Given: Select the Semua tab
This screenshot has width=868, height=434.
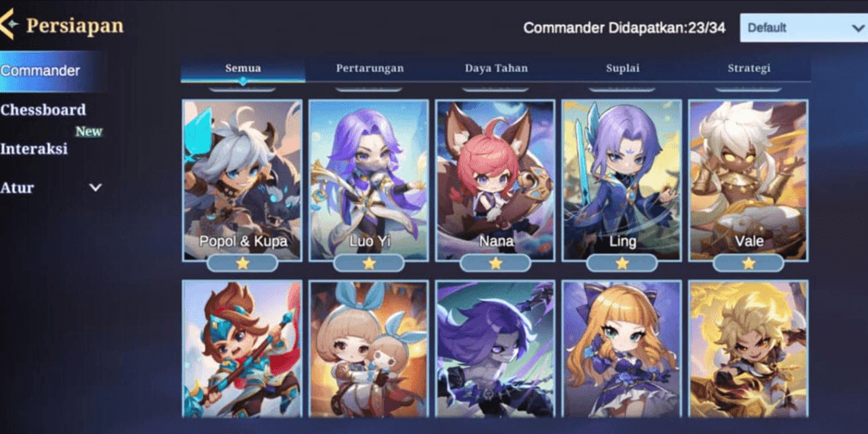Looking at the screenshot, I should (243, 69).
